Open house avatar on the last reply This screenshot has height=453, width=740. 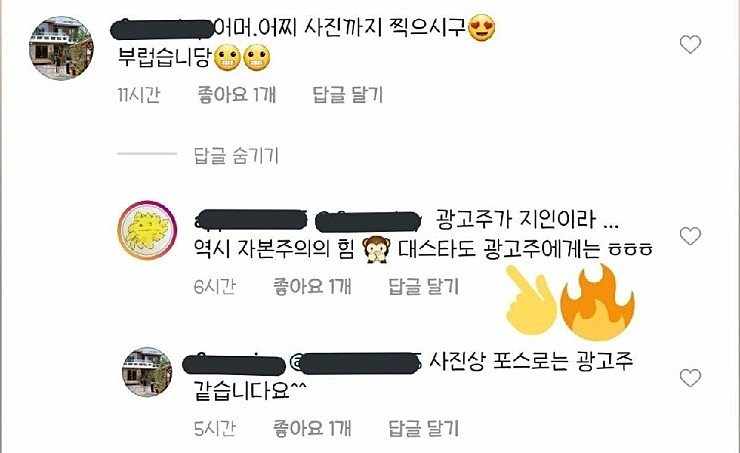click(x=147, y=372)
